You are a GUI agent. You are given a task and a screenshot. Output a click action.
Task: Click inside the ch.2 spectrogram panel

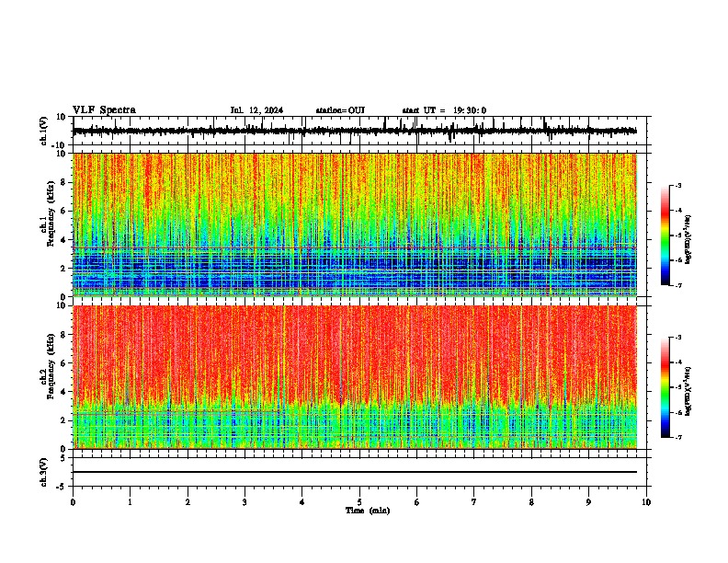pyautogui.click(x=355, y=377)
